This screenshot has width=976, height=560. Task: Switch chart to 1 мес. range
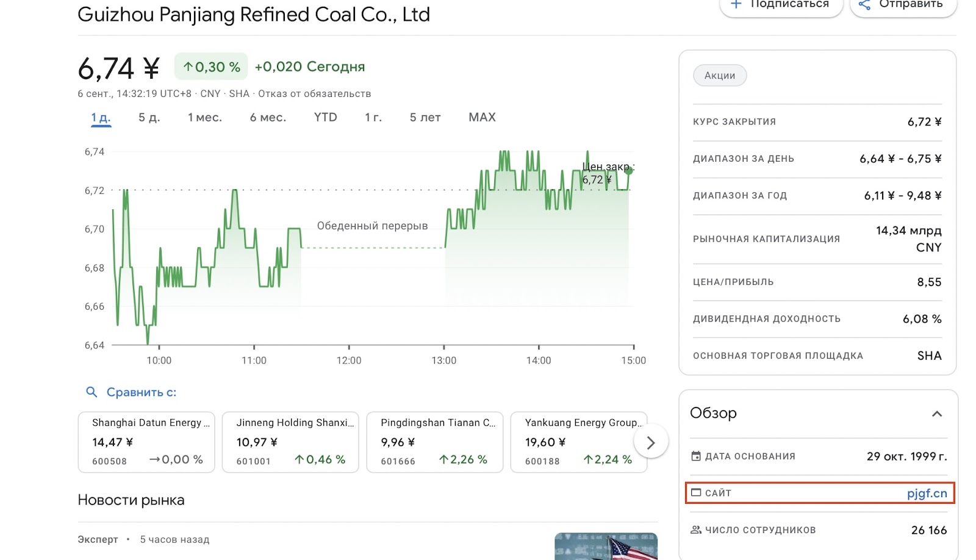(x=205, y=117)
